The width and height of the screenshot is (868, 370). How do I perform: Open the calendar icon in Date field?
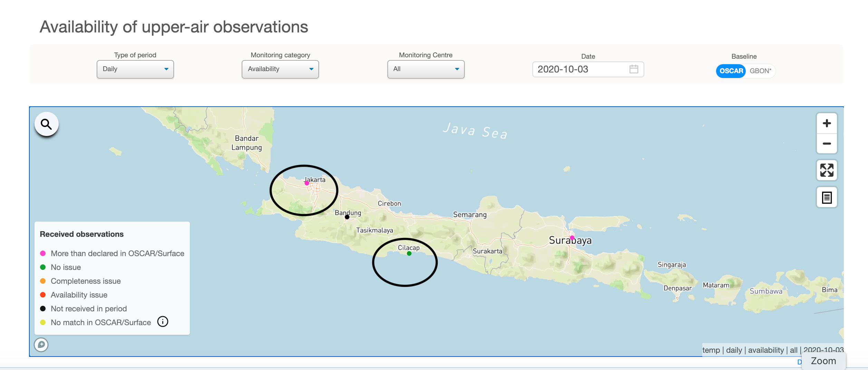pyautogui.click(x=634, y=69)
